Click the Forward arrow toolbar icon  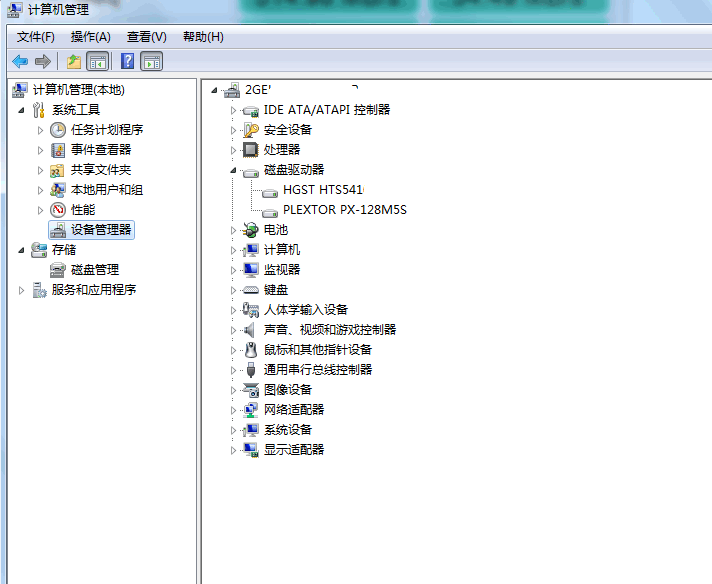(43, 61)
